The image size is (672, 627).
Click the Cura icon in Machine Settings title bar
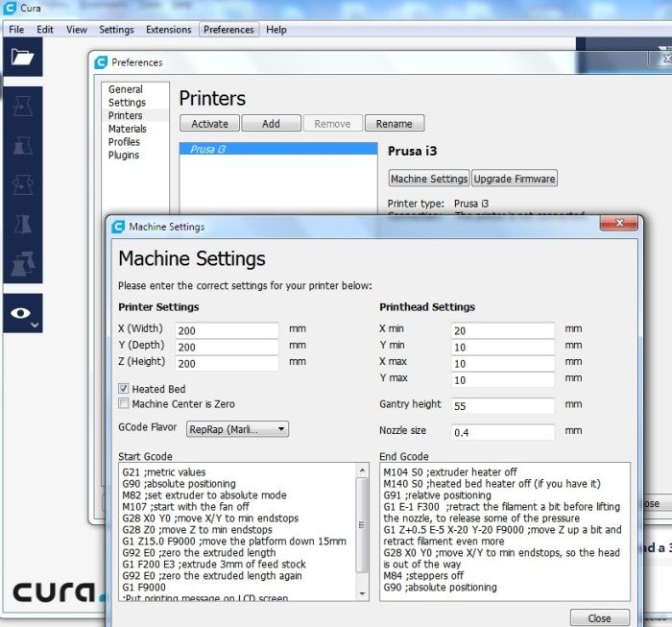[x=118, y=227]
